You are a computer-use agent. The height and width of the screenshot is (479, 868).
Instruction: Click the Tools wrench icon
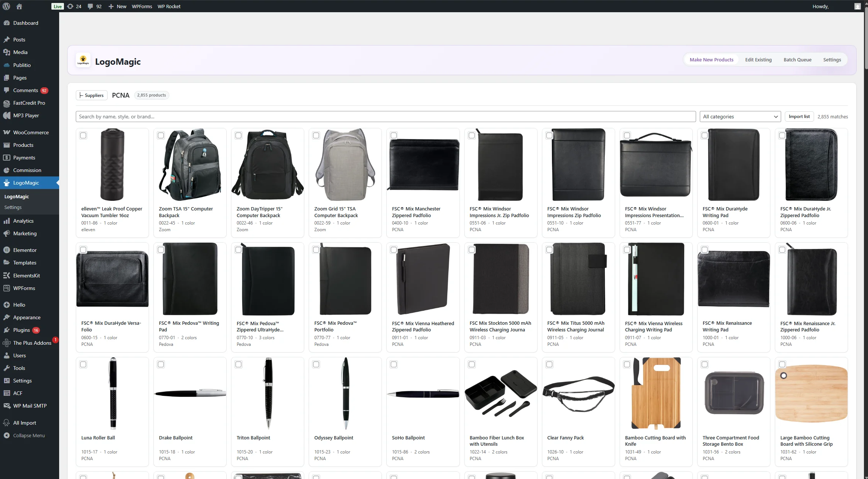point(7,368)
